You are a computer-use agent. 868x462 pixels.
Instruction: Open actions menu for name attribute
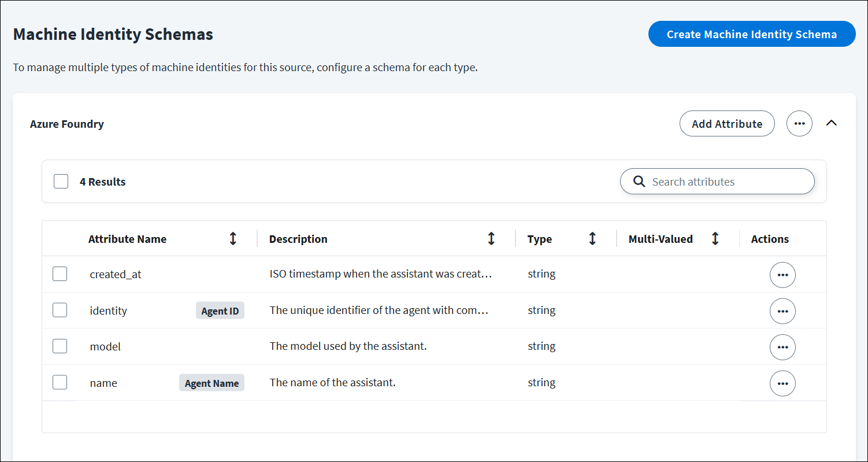782,383
